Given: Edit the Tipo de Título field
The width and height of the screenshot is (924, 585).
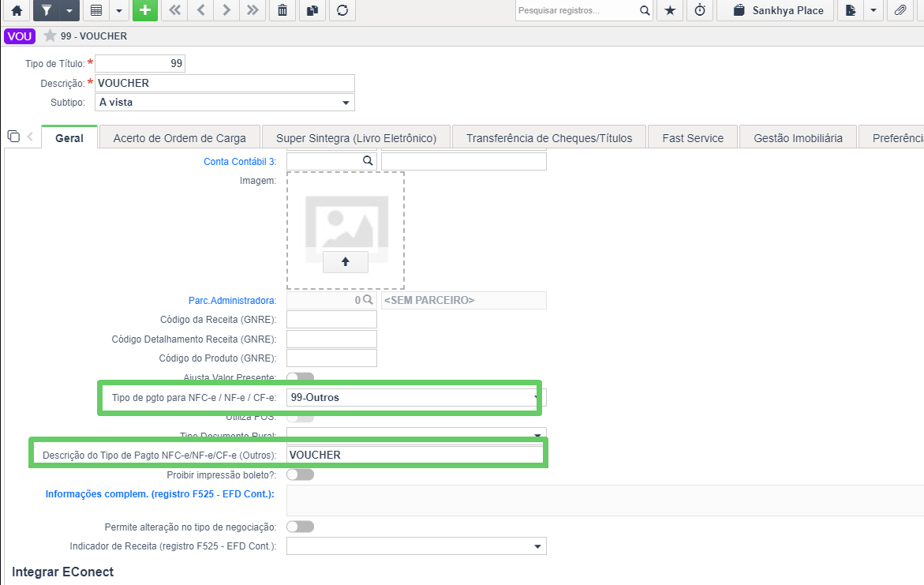Looking at the screenshot, I should pyautogui.click(x=140, y=63).
